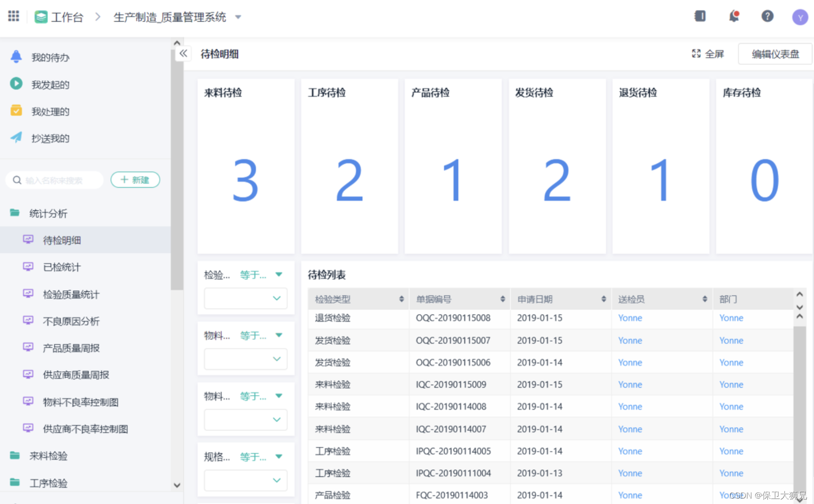Click the 我处理的 checkbox icon

(x=16, y=110)
